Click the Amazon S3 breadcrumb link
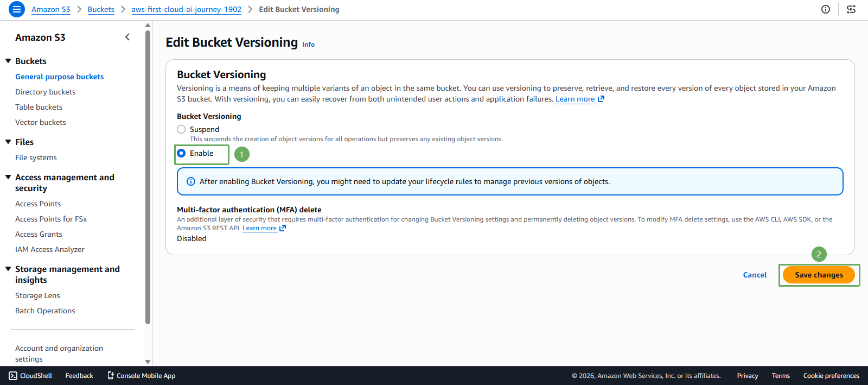The height and width of the screenshot is (385, 868). pos(51,9)
